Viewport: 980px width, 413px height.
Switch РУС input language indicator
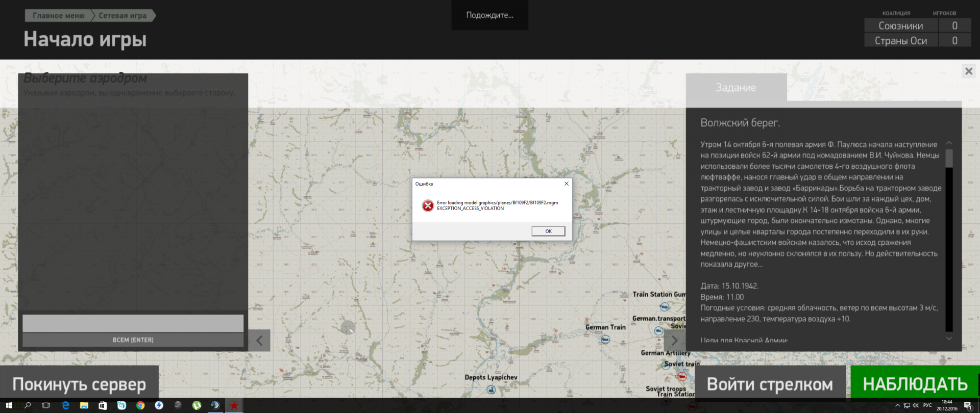coord(927,405)
